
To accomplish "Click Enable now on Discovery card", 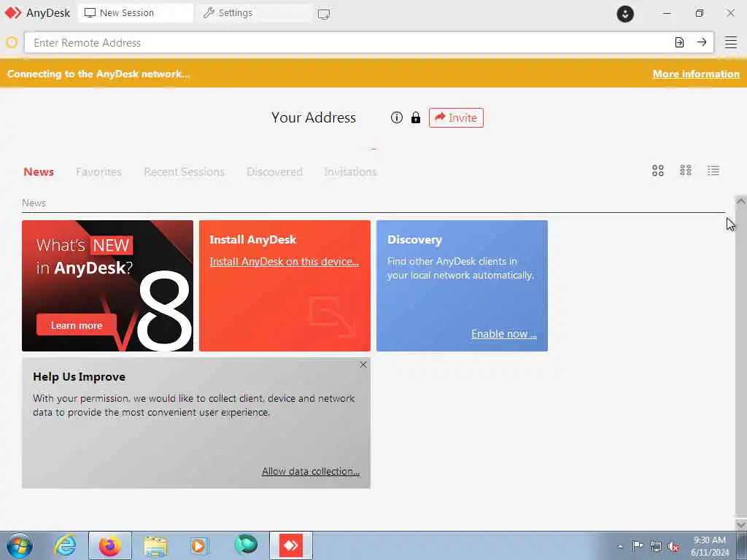I will point(504,334).
